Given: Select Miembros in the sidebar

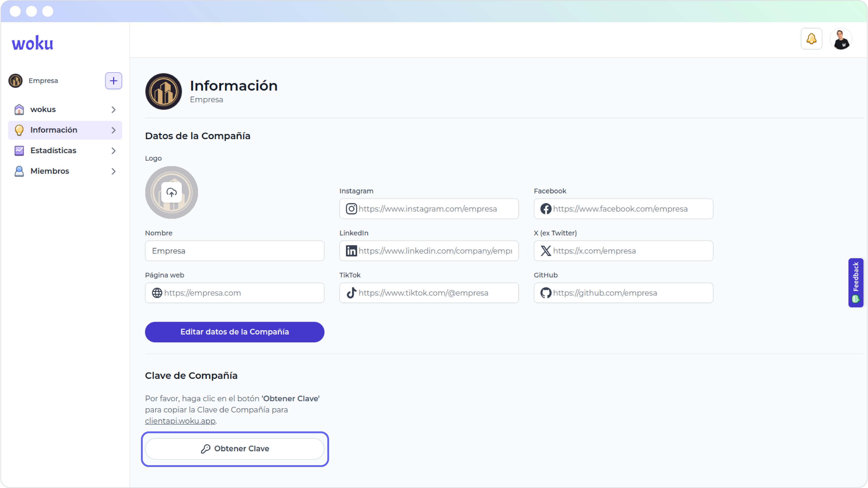Looking at the screenshot, I should (50, 171).
